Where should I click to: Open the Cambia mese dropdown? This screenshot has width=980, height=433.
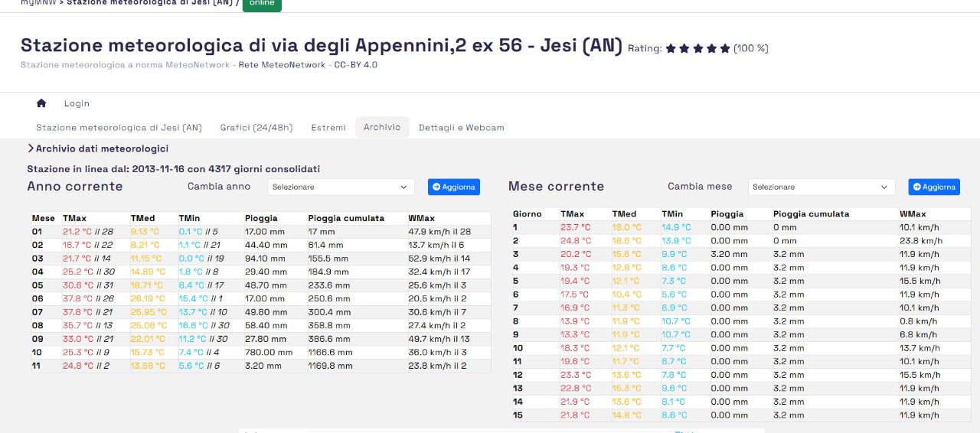pyautogui.click(x=821, y=187)
